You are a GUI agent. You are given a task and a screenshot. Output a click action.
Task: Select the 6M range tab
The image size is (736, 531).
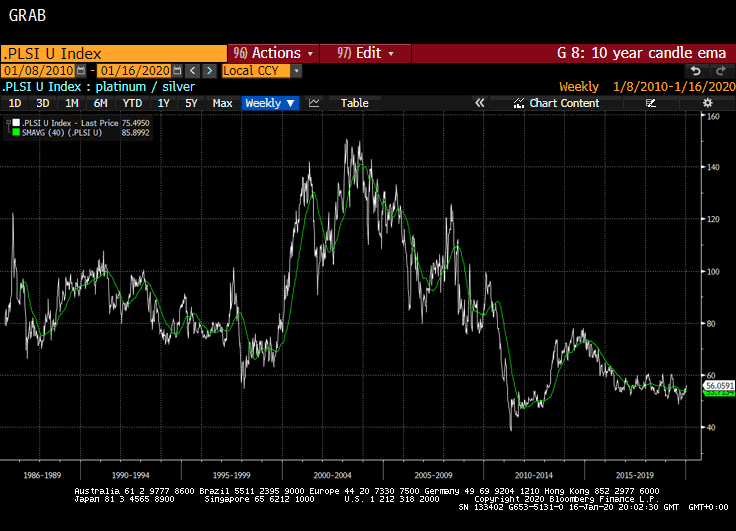point(100,103)
